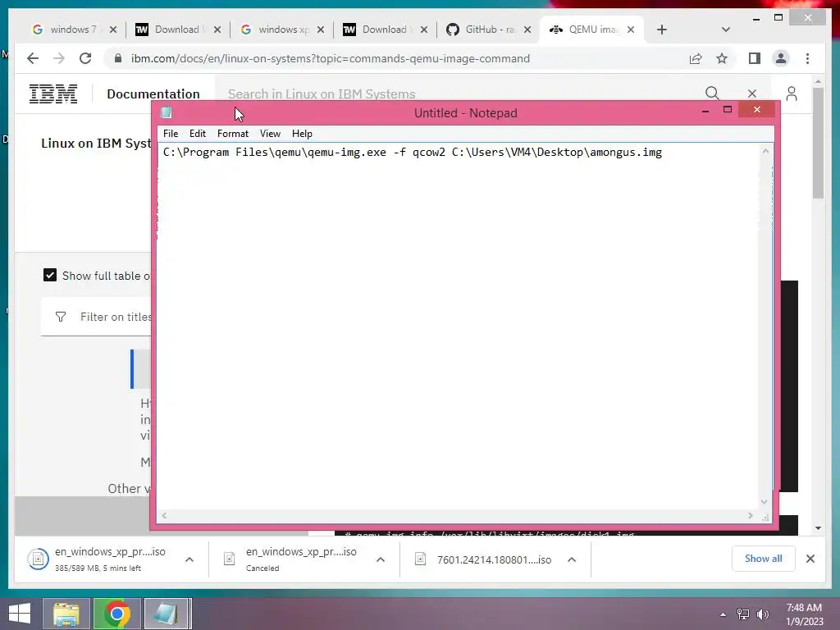Image resolution: width=840 pixels, height=630 pixels.
Task: Click the Notepad title bar icon
Action: click(x=167, y=112)
